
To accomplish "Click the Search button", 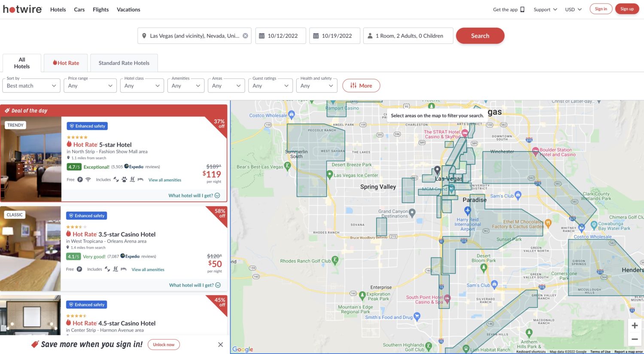I will tap(480, 36).
